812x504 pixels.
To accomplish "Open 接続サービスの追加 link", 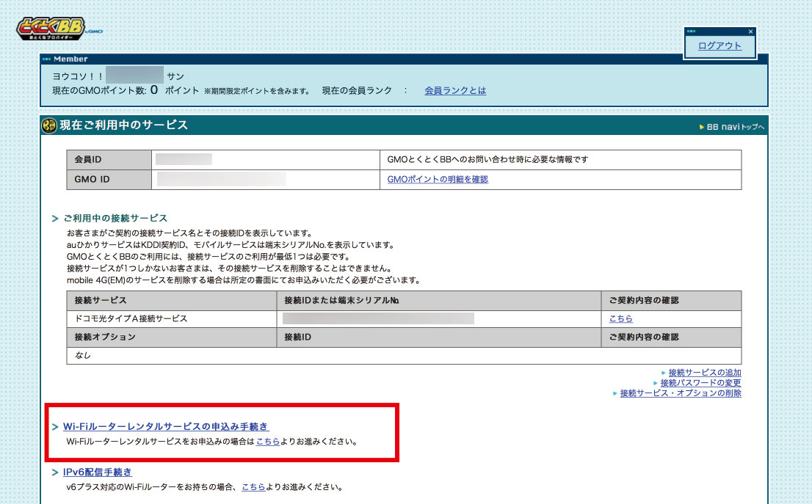I will point(705,373).
